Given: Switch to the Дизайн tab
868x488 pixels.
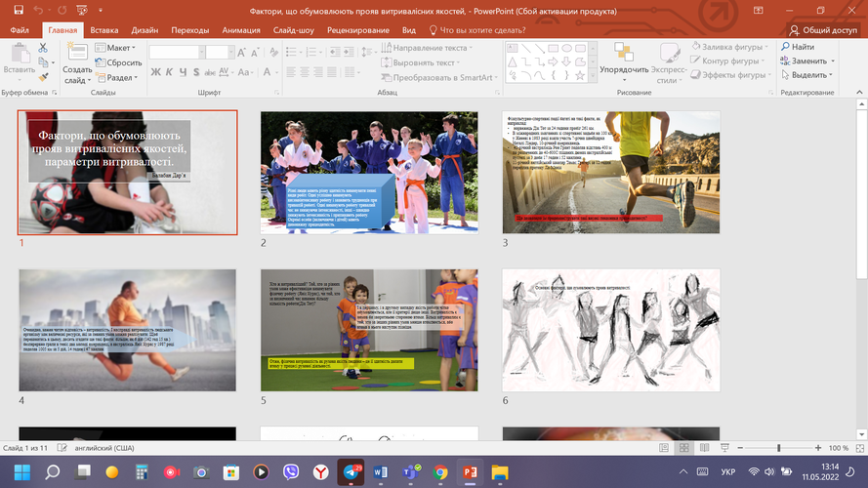Looking at the screenshot, I should [145, 30].
